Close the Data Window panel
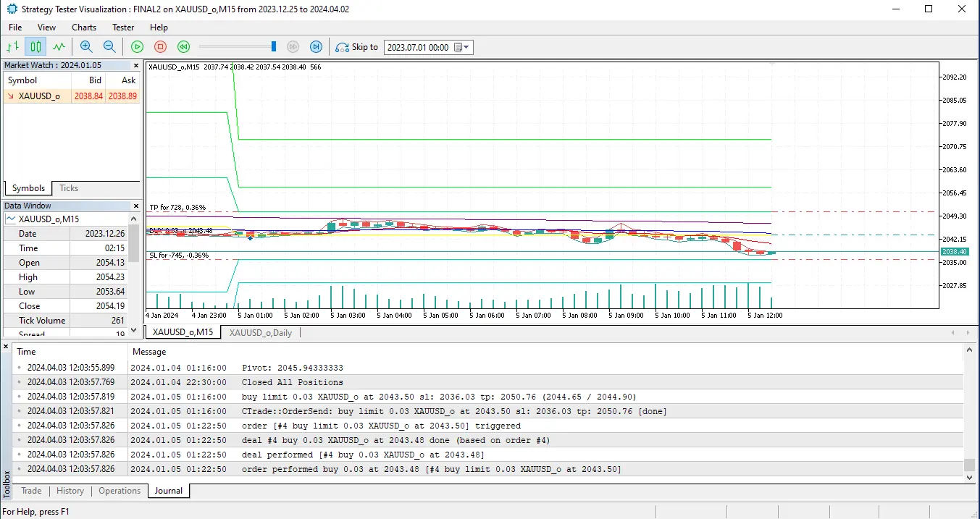This screenshot has height=519, width=980. [x=135, y=206]
